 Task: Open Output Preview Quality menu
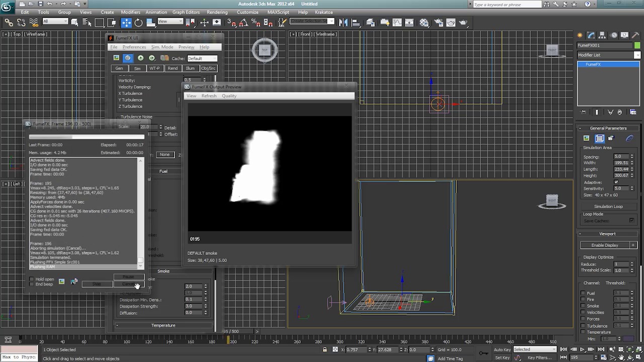tap(229, 96)
